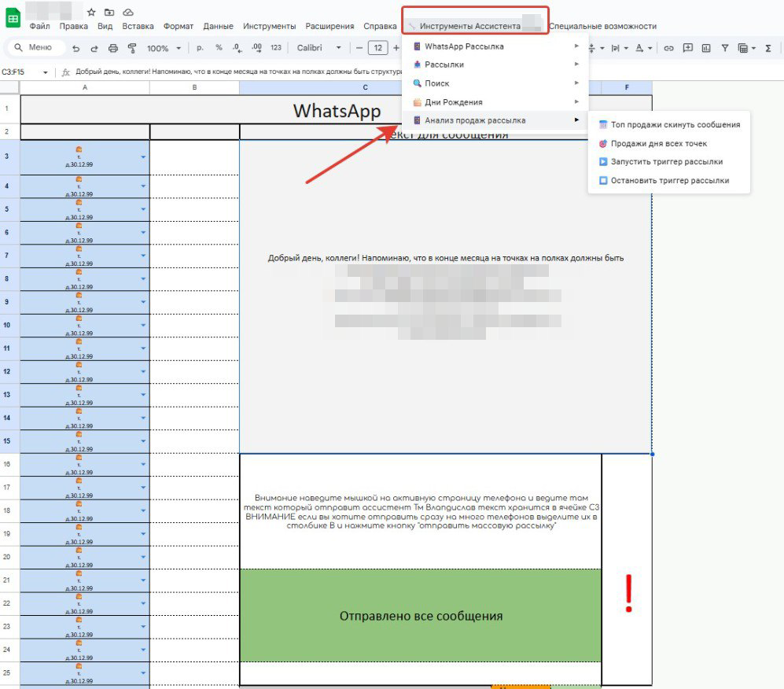Screen dimensions: 784x689
Task: Open the Данные menu
Action: click(218, 26)
